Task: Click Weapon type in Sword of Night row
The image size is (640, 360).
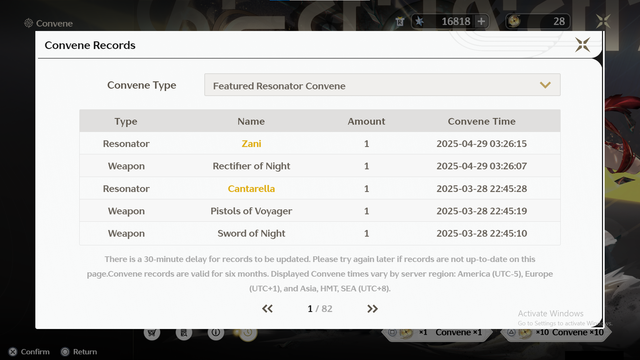Action: [x=126, y=233]
